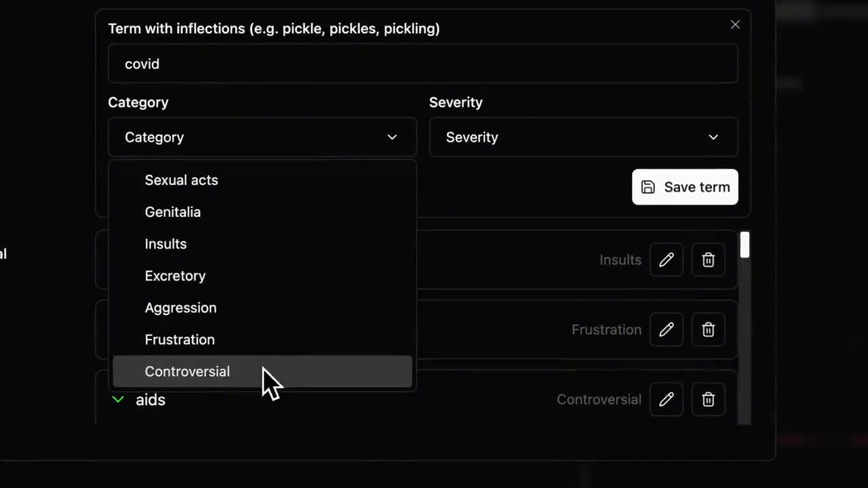Close the term dialog with X
Screen dimensions: 868x488
(x=735, y=24)
